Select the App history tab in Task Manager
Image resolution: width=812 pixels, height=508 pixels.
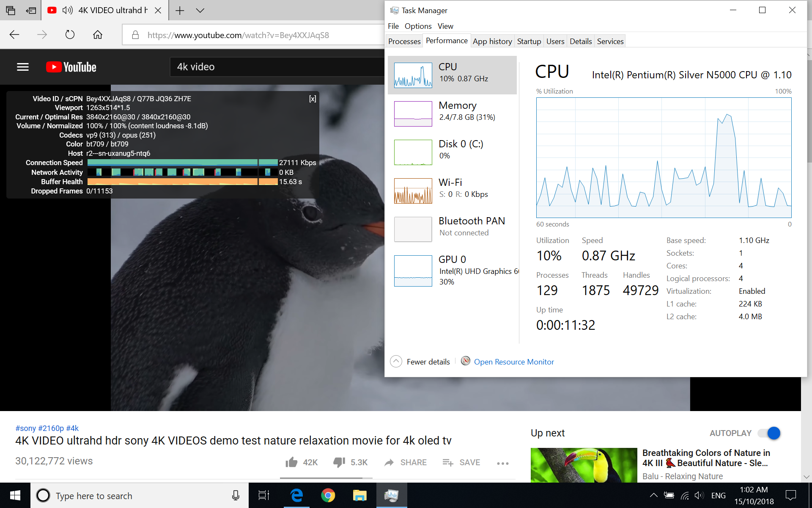pyautogui.click(x=492, y=41)
